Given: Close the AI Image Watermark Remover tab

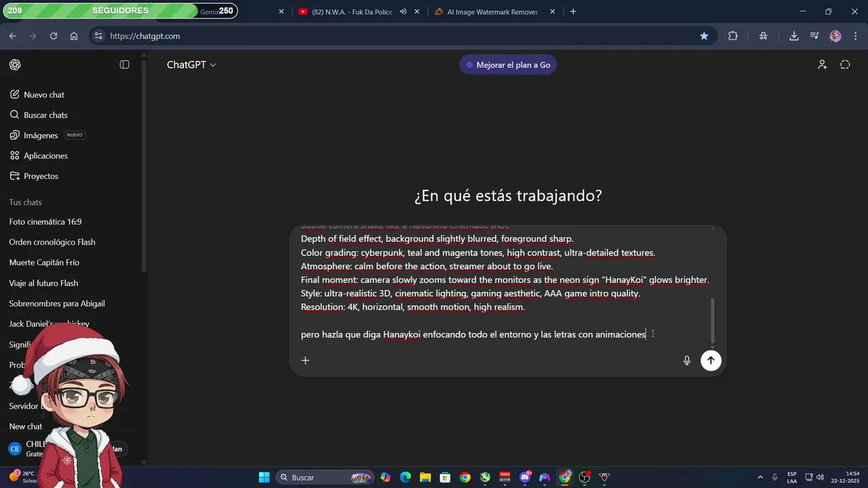Looking at the screenshot, I should coord(552,12).
